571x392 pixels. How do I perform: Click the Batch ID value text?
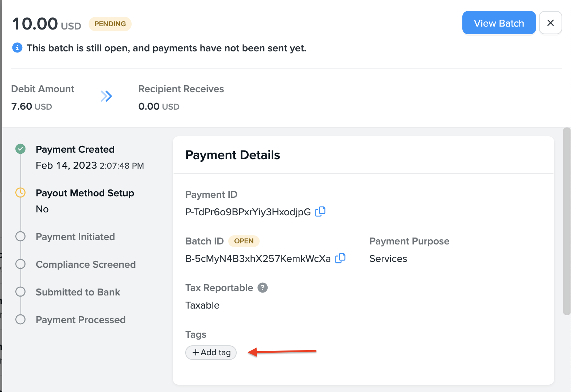click(x=258, y=259)
